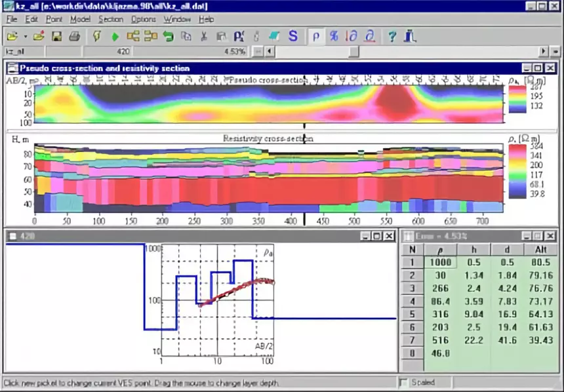This screenshot has height=392, width=564.
Task: Click the exit door icon
Action: coord(410,36)
